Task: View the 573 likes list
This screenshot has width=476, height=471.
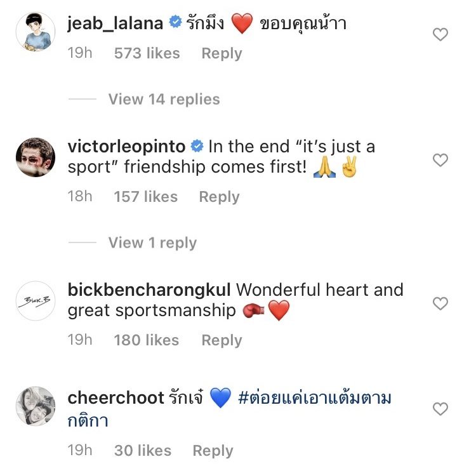Action: [147, 53]
